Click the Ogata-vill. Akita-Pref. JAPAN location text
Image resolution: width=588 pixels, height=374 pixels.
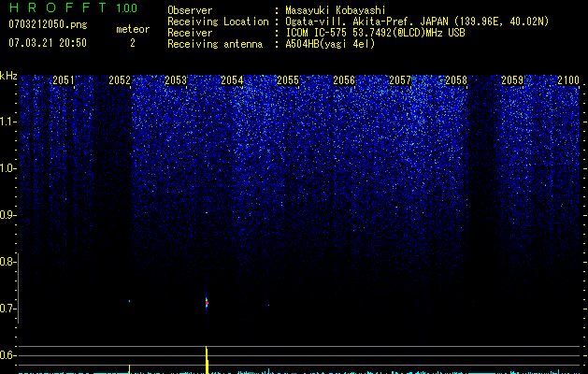pyautogui.click(x=417, y=22)
